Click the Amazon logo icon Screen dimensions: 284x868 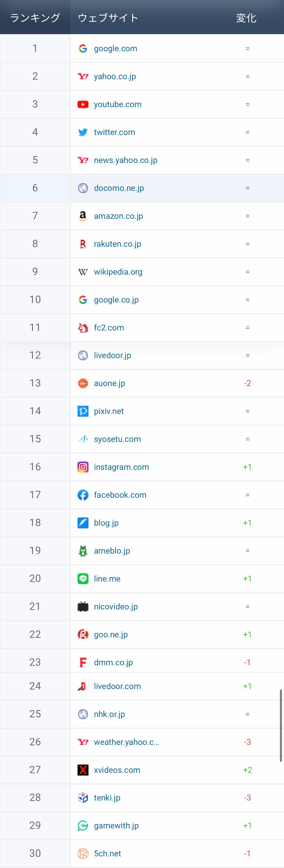pyautogui.click(x=83, y=216)
